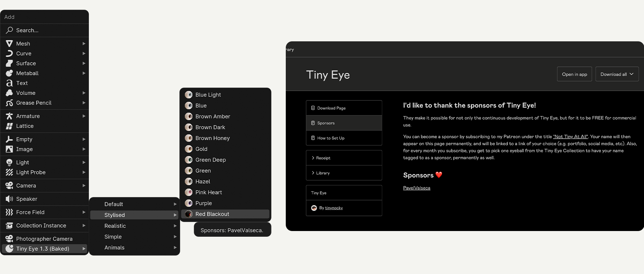The height and width of the screenshot is (274, 644).
Task: Open the How to Set Up page
Action: [344, 138]
